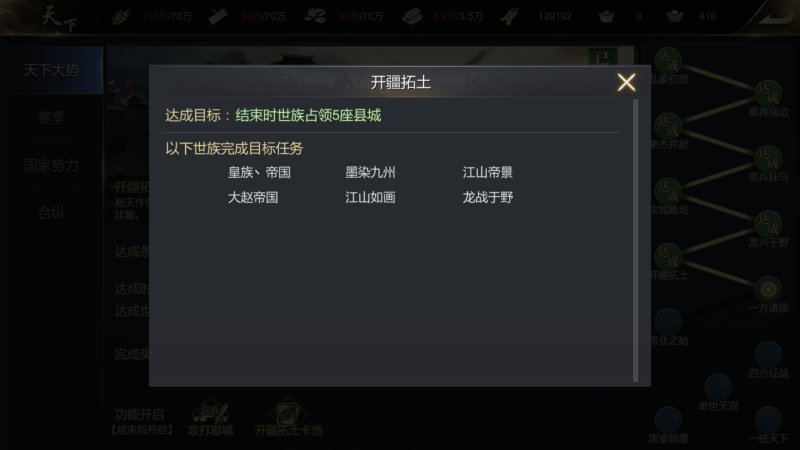Tap the 攻打郡城 feature icon
Viewport: 800px width, 450px height.
pos(210,413)
